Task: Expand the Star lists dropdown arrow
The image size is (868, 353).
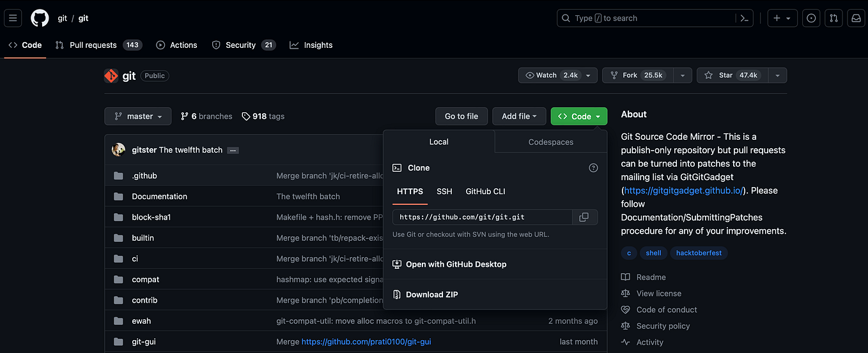Action: point(777,75)
